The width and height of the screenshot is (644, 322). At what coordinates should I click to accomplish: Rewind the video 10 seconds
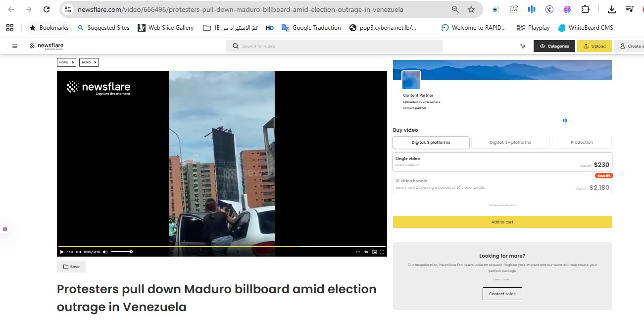70,252
